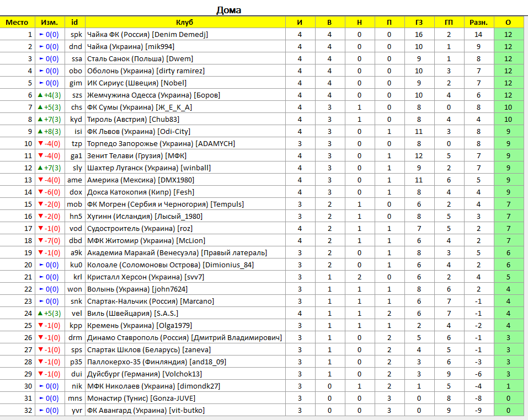
Task: Select club 'Зенит Телави (Грузия) [МФК]'
Action: [137, 155]
